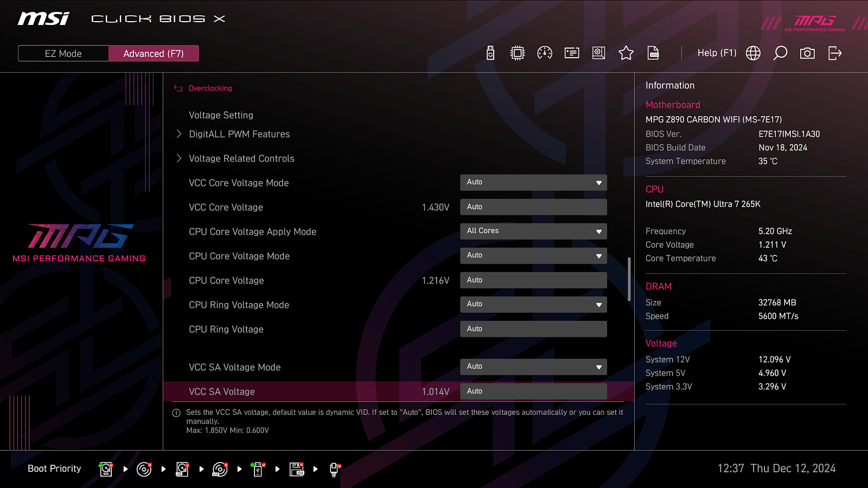Click the CPU Core Voltage input field
Image resolution: width=868 pixels, height=488 pixels.
pyautogui.click(x=533, y=280)
